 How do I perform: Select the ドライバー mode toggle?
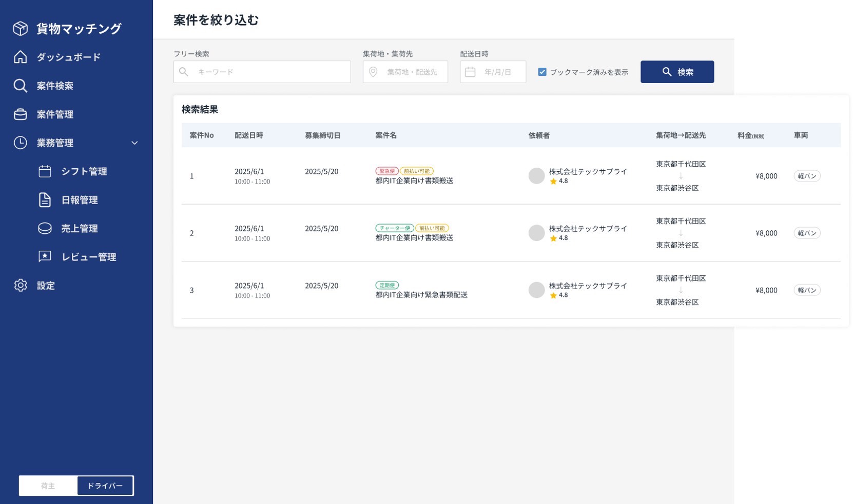[105, 486]
